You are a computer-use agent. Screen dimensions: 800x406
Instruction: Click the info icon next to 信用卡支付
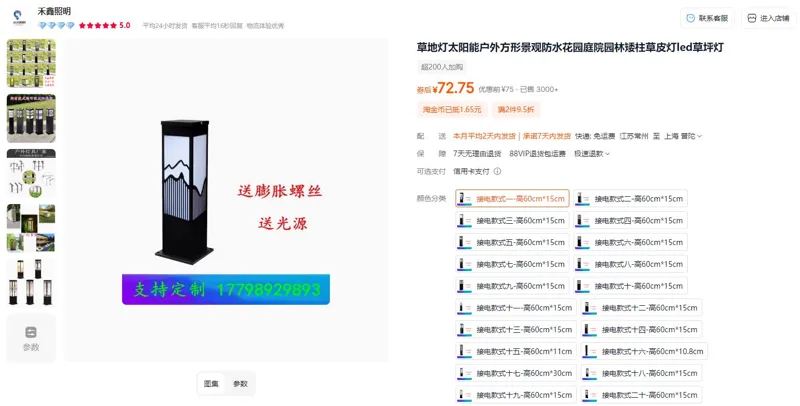click(497, 171)
